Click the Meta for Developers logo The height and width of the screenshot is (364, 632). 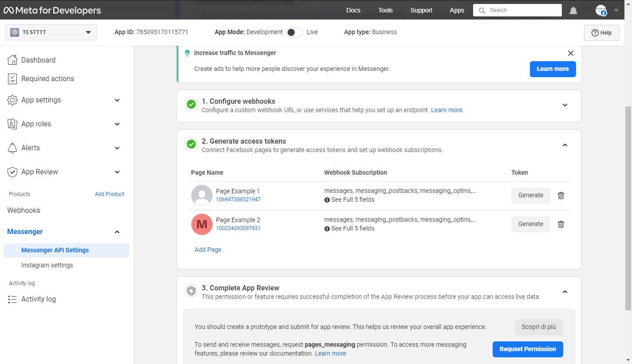point(52,10)
